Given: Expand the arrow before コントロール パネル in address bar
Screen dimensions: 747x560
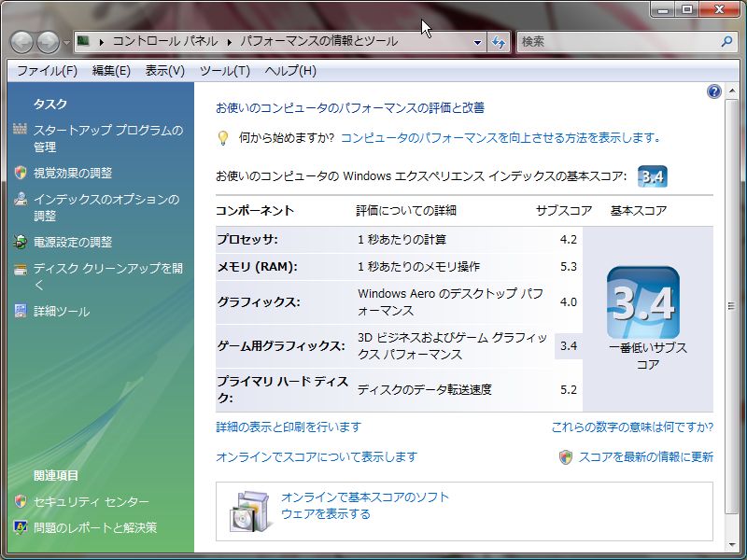Looking at the screenshot, I should pos(102,42).
